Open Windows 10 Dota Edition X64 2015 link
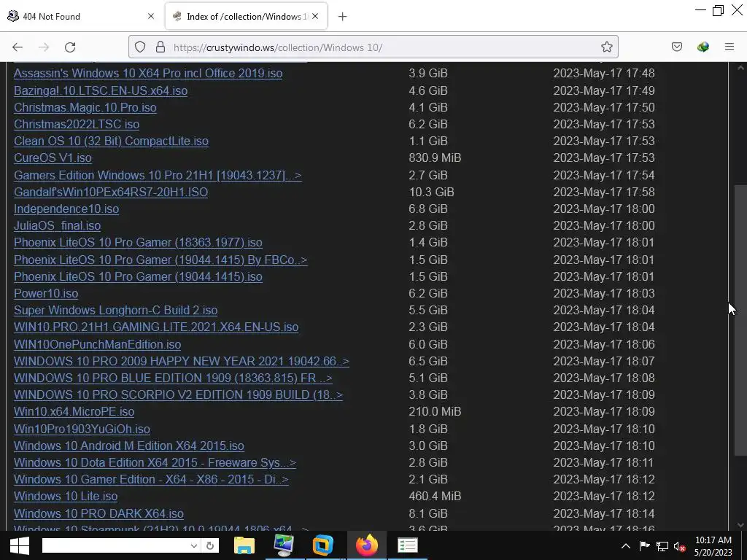The width and height of the screenshot is (747, 560). 155,462
